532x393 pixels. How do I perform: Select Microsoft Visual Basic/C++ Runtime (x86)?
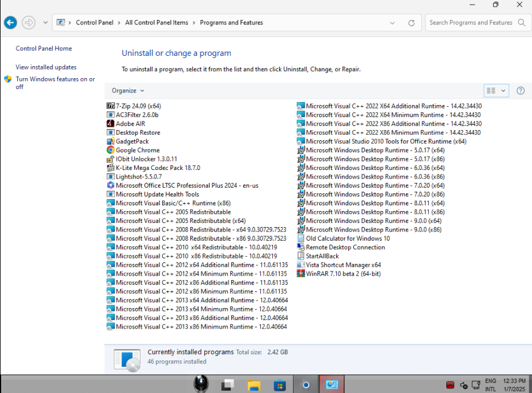click(168, 202)
